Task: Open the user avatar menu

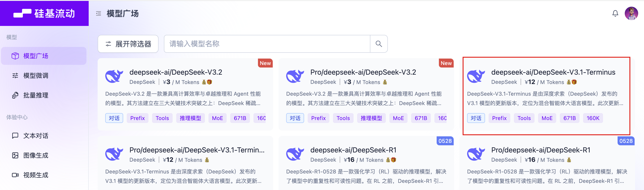Action: (631, 13)
